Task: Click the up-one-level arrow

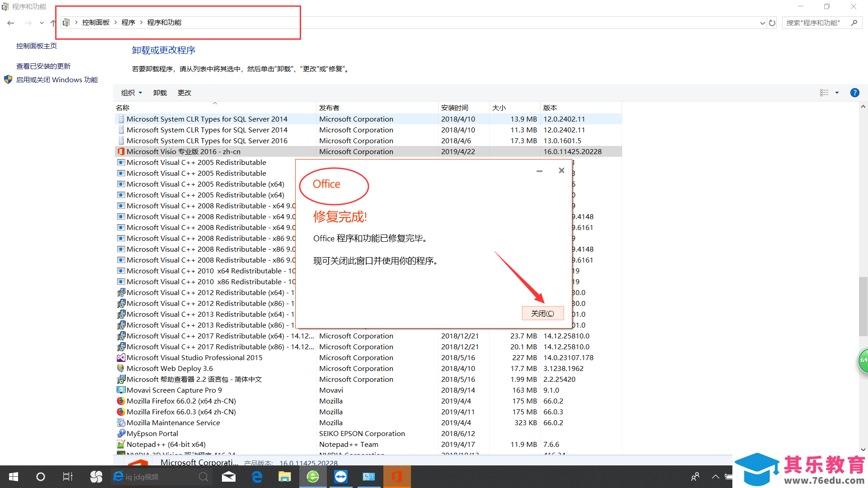Action: click(53, 23)
